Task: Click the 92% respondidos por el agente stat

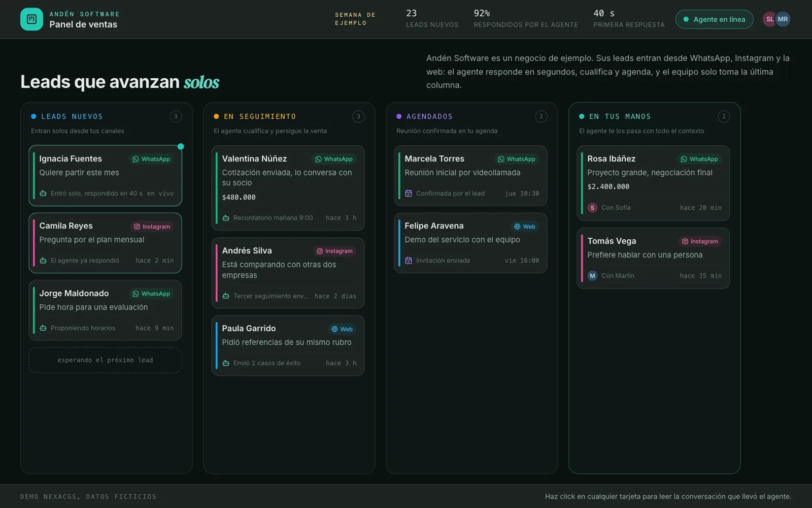Action: pyautogui.click(x=526, y=18)
